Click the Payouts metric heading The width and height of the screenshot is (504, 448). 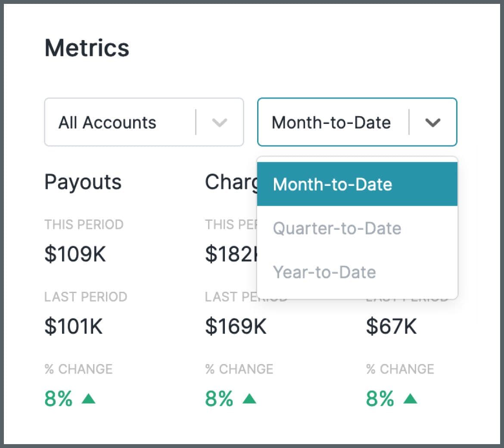click(83, 182)
